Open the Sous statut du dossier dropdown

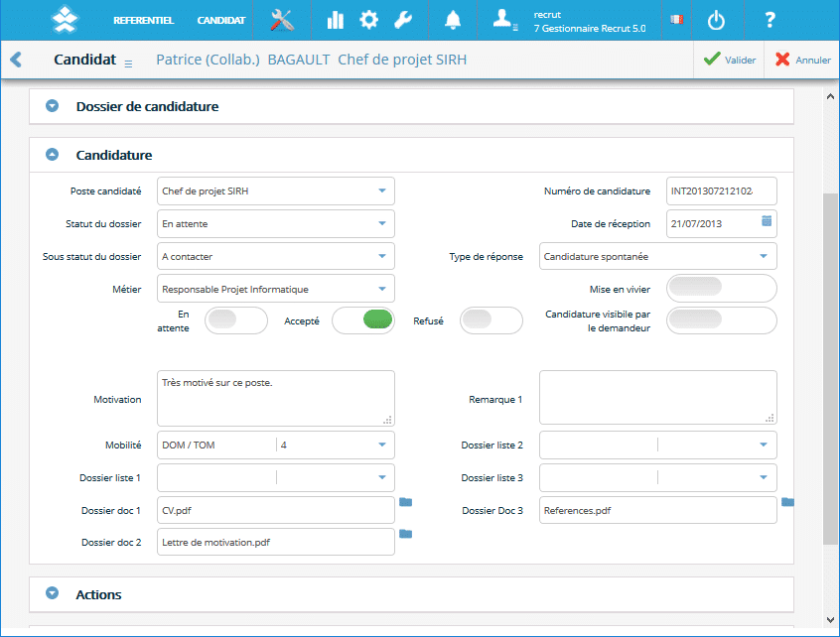coord(276,256)
